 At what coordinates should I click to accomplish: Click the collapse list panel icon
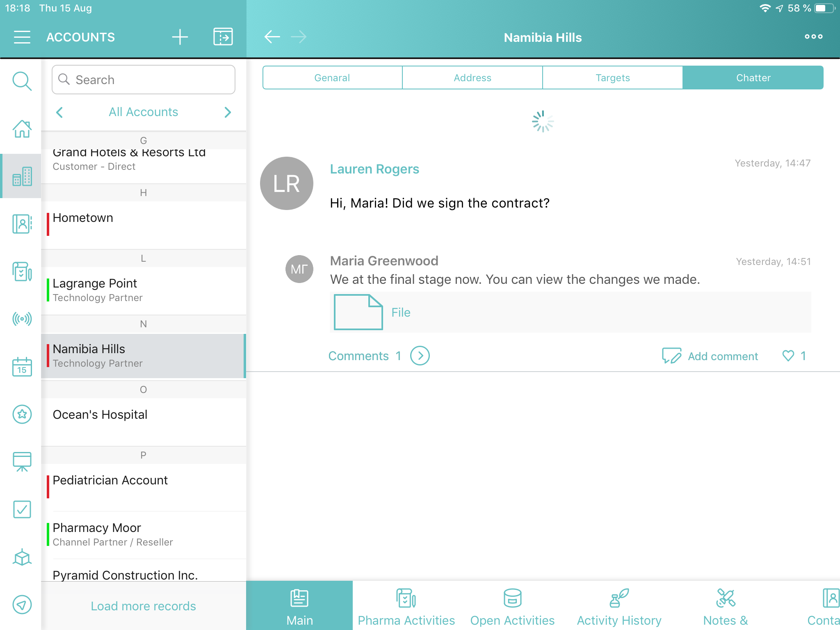(223, 37)
